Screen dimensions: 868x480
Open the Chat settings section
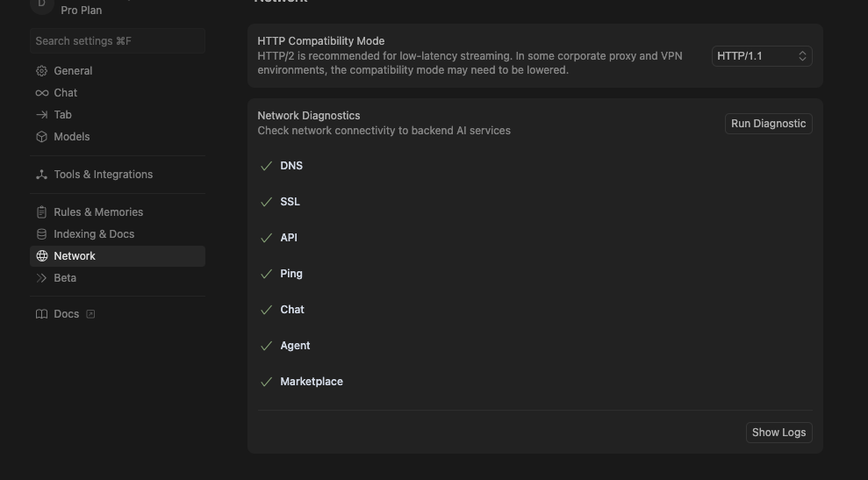click(x=66, y=93)
